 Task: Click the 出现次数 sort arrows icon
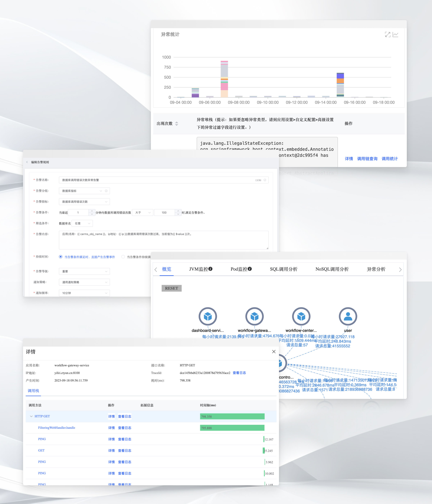point(177,123)
